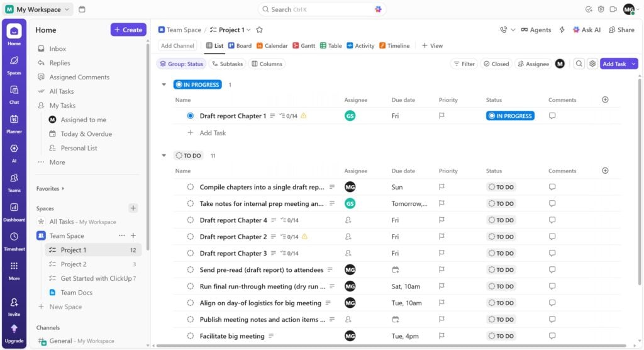Toggle status circle of Compile chapters task

[190, 187]
